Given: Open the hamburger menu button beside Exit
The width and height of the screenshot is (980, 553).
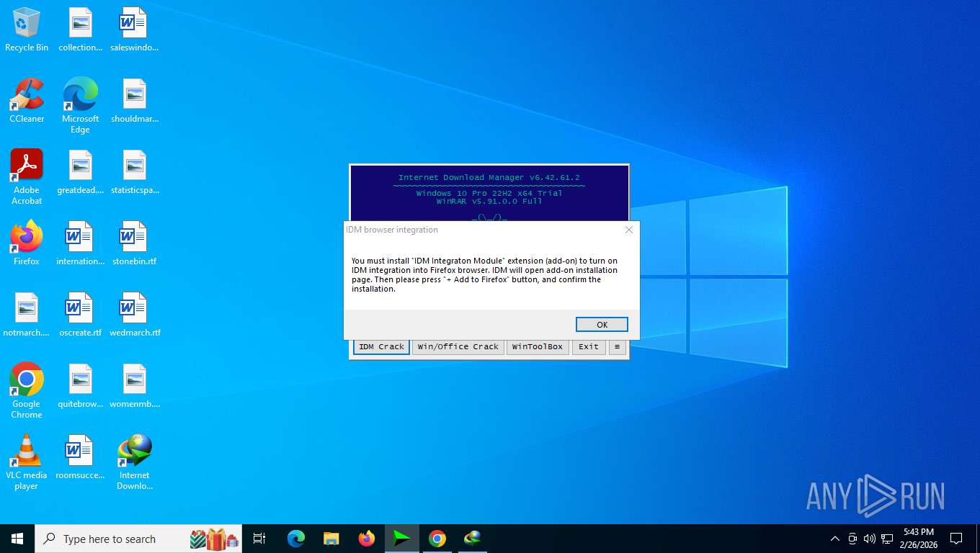Looking at the screenshot, I should 616,346.
